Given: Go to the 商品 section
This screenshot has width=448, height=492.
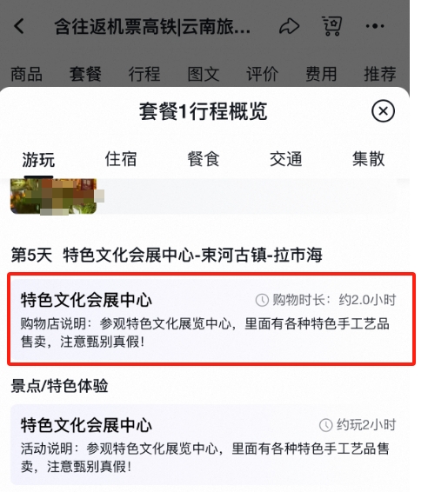Looking at the screenshot, I should click(x=26, y=75).
